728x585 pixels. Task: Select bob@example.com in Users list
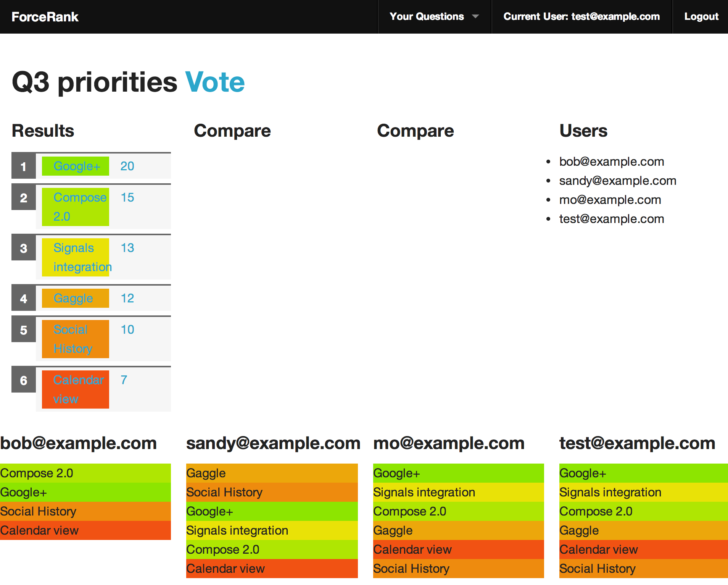[611, 162]
